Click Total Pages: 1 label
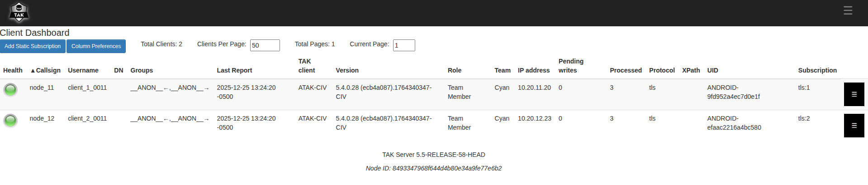This screenshot has width=868, height=185. pyautogui.click(x=315, y=44)
